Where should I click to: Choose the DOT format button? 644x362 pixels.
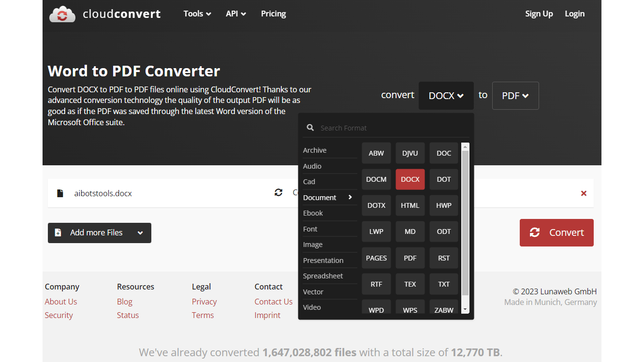click(444, 179)
